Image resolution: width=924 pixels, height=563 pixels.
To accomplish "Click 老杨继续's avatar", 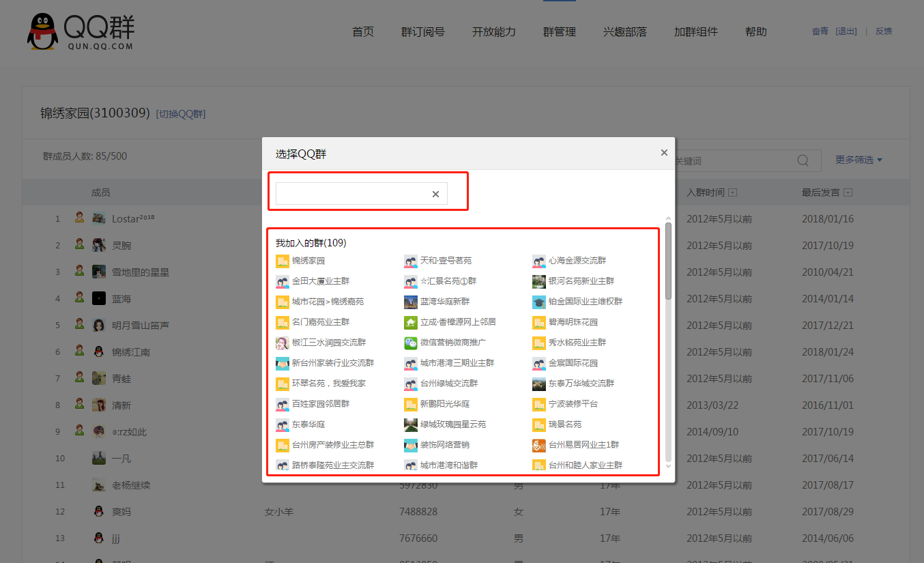I will pyautogui.click(x=99, y=485).
